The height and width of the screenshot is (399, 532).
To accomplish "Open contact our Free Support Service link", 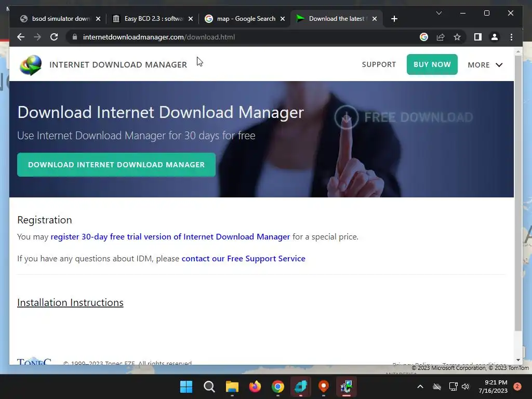I will pyautogui.click(x=243, y=259).
